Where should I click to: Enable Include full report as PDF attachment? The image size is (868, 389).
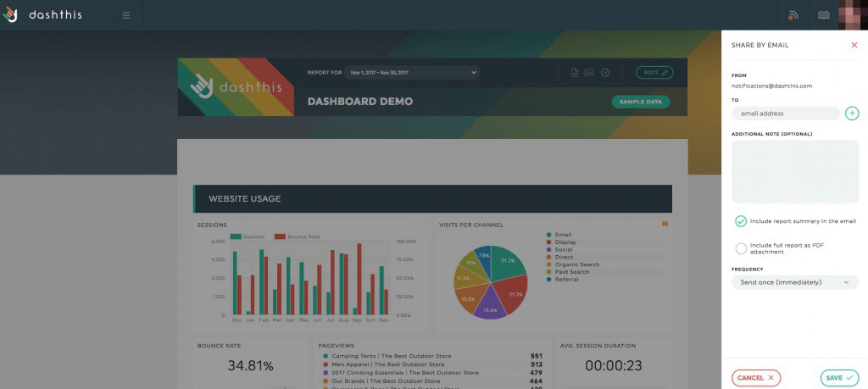(x=741, y=248)
